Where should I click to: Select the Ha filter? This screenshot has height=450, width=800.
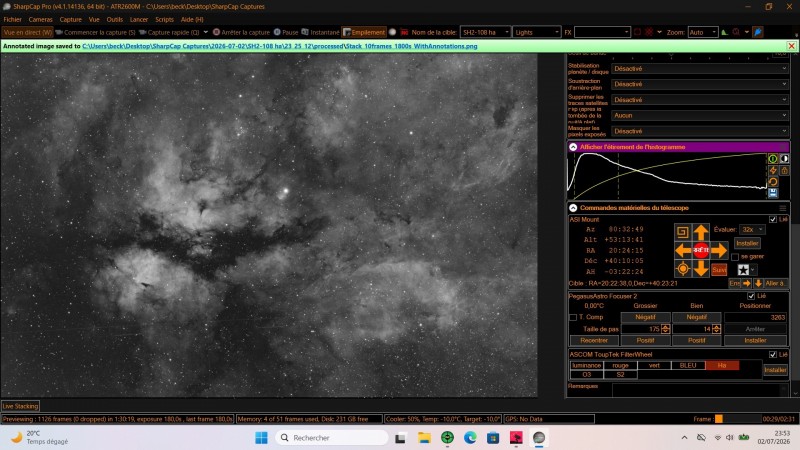click(x=721, y=365)
